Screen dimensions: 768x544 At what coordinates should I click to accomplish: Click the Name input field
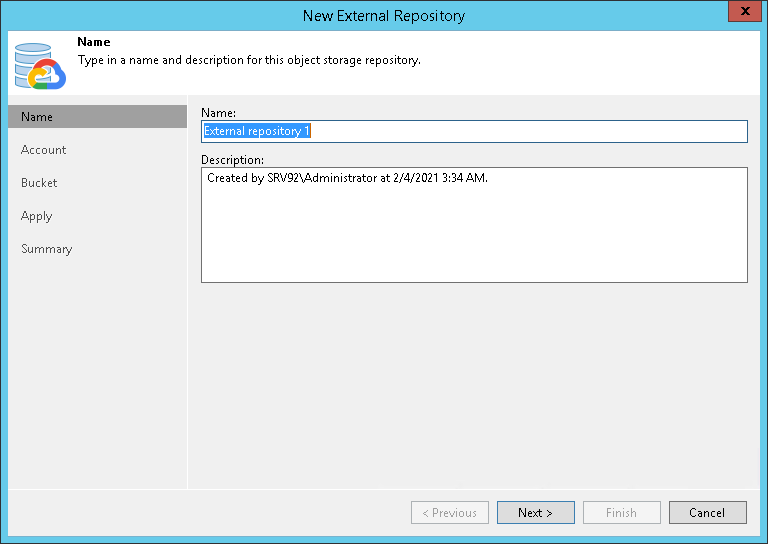tap(474, 131)
